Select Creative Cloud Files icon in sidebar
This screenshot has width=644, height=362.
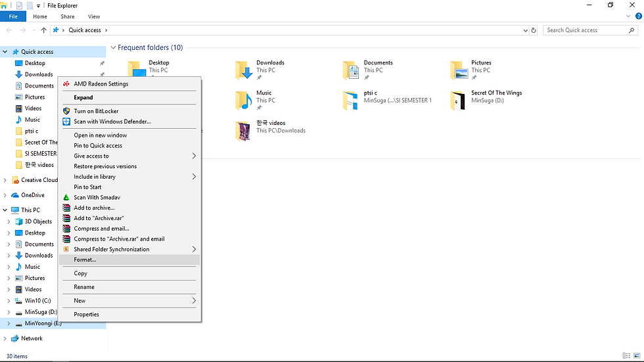tap(15, 180)
